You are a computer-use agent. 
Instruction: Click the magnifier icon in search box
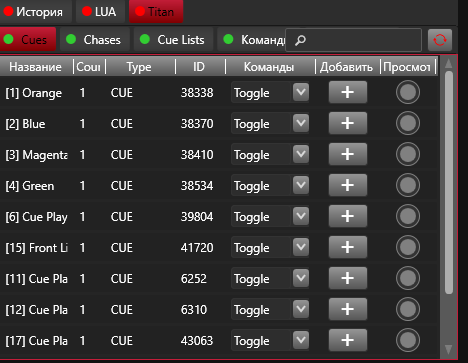(300, 40)
